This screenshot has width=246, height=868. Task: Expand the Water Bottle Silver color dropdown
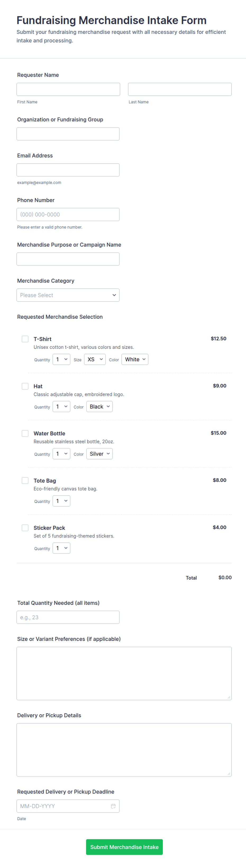tap(99, 454)
